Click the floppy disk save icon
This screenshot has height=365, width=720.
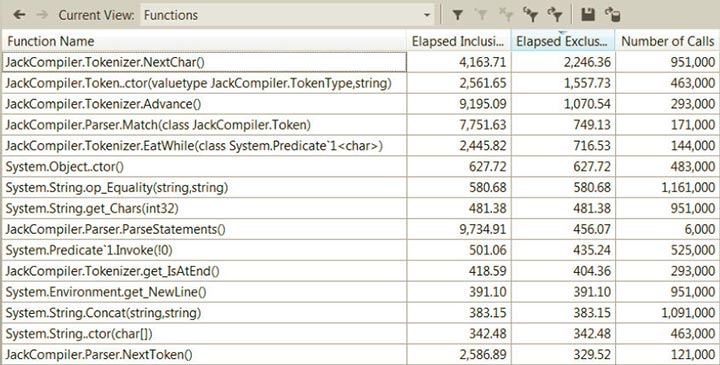click(588, 15)
